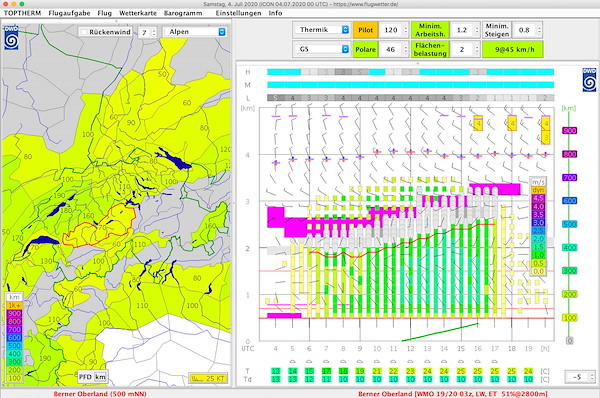Click the -5 stepper at bottom right
Screen dimensions: 600x398
click(x=580, y=377)
